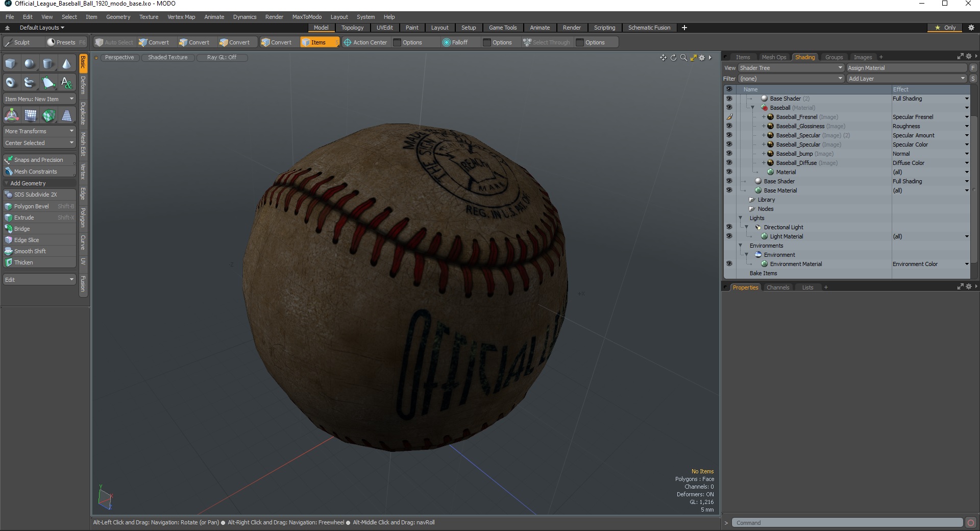
Task: Click the viewport maximize arrows icon
Action: click(x=693, y=58)
